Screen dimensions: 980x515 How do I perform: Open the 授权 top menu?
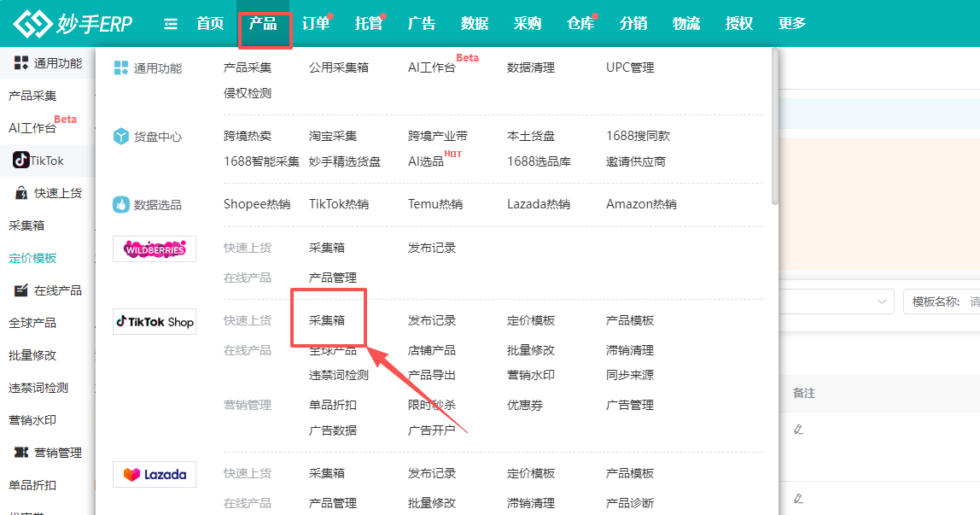[x=738, y=24]
